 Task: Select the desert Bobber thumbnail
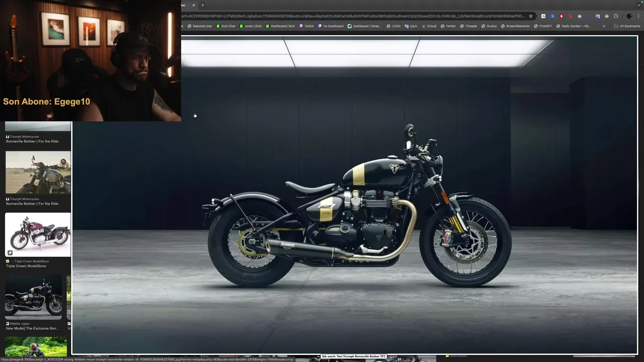pyautogui.click(x=38, y=172)
